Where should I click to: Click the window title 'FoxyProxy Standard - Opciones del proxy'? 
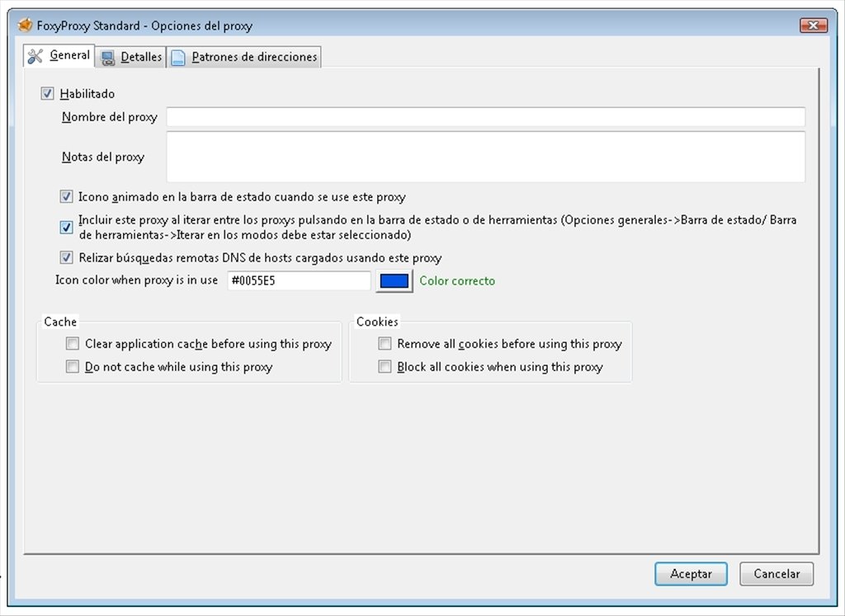(x=144, y=26)
